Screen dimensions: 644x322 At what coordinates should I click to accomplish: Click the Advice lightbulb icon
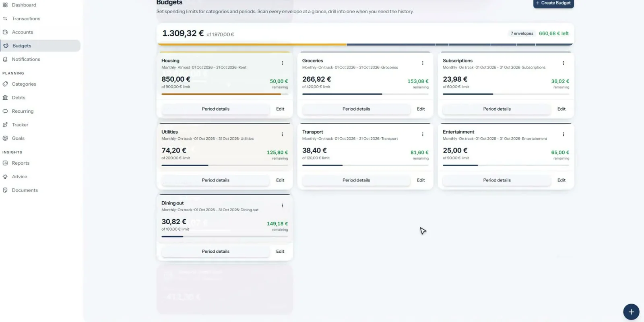(x=5, y=177)
